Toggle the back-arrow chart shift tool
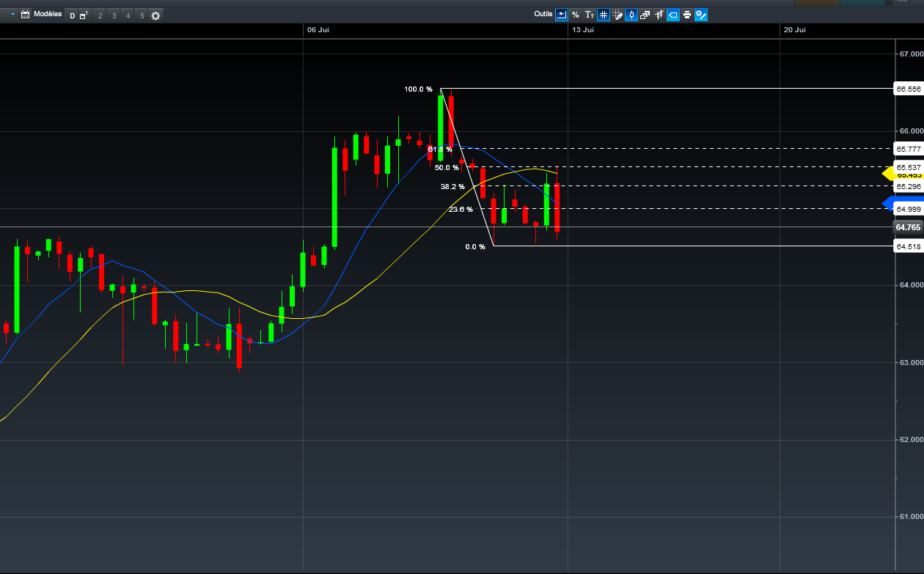924x574 pixels. point(562,15)
